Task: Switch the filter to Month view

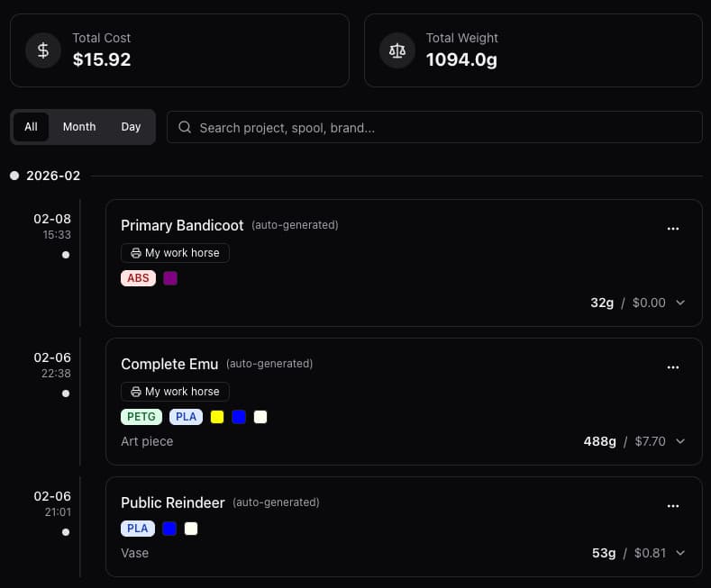Action: point(79,127)
